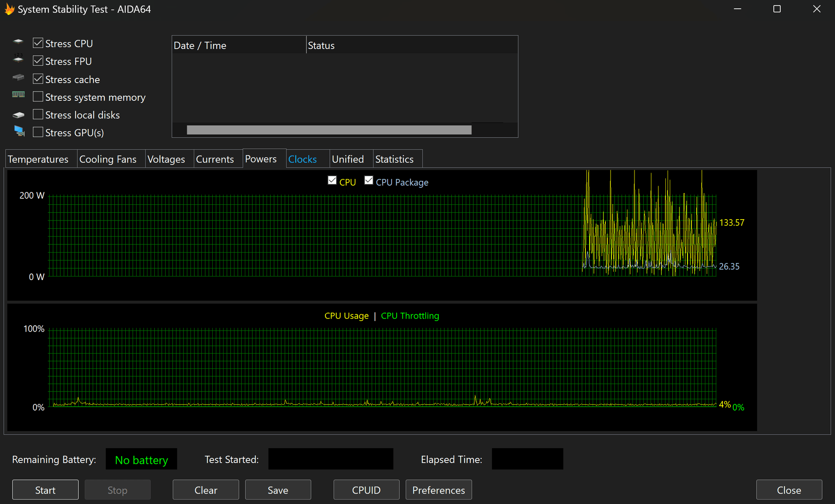Switch to the Clocks tab
835x504 pixels.
pyautogui.click(x=302, y=159)
